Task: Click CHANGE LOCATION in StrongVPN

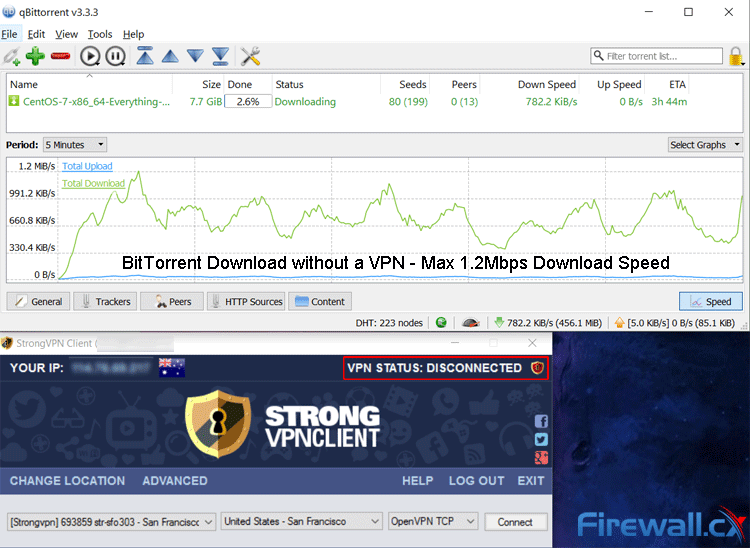Action: [x=67, y=481]
